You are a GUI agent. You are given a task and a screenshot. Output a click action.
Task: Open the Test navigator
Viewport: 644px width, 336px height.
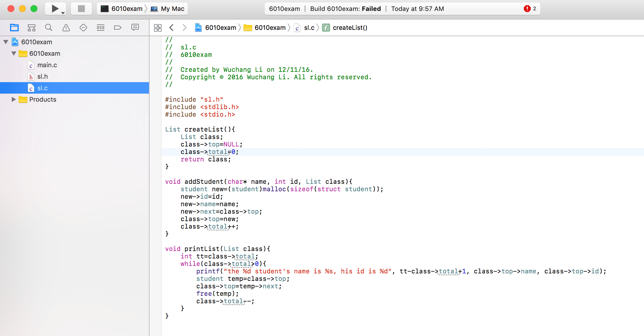tap(83, 27)
